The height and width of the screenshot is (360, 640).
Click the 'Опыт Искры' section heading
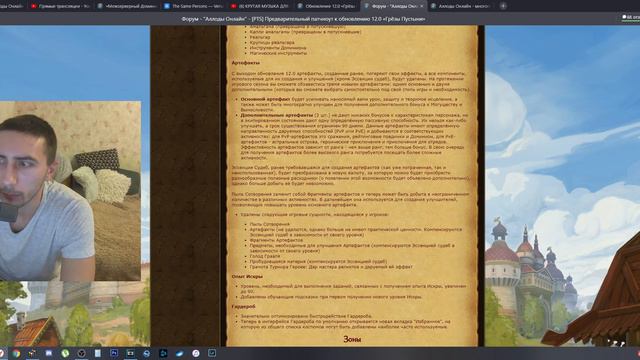point(247,276)
